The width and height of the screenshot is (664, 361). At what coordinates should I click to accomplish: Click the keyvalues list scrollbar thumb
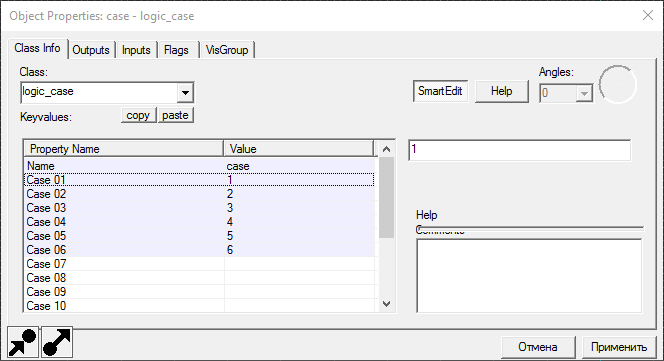[386, 197]
